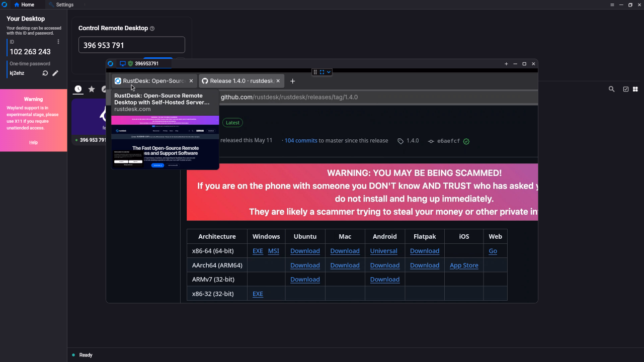Open RustDesk main window hamburger menu
The height and width of the screenshot is (362, 644).
pos(612,5)
